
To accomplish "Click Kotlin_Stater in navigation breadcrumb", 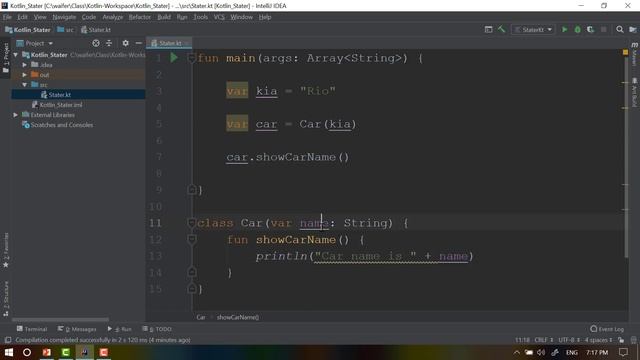I will 28,30.
